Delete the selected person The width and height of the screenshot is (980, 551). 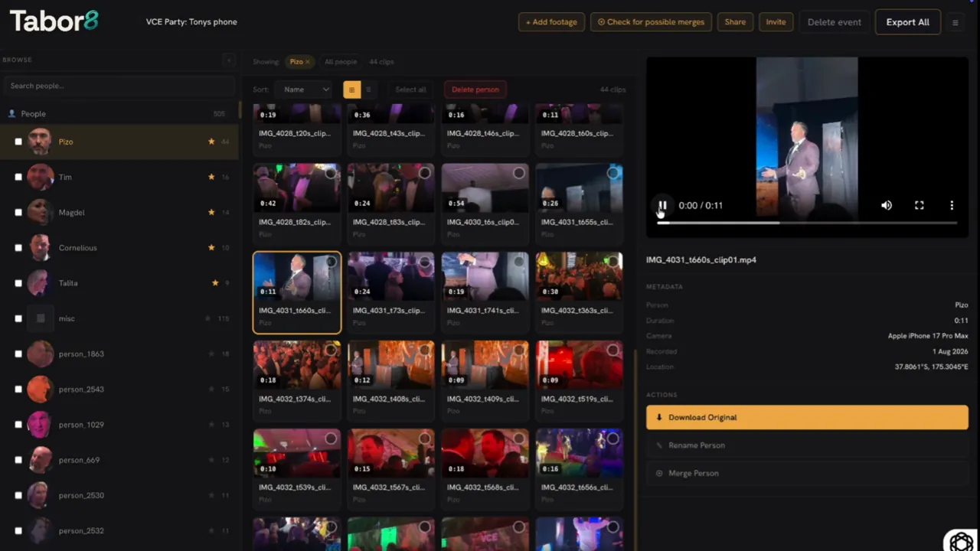(x=475, y=90)
